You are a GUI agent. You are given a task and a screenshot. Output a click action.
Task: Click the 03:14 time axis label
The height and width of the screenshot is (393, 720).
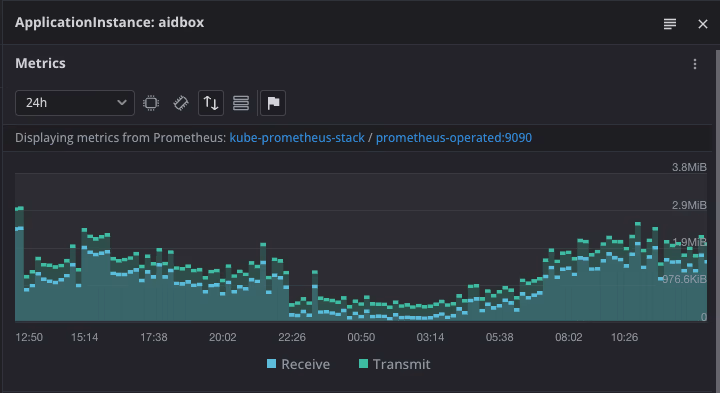click(x=430, y=337)
